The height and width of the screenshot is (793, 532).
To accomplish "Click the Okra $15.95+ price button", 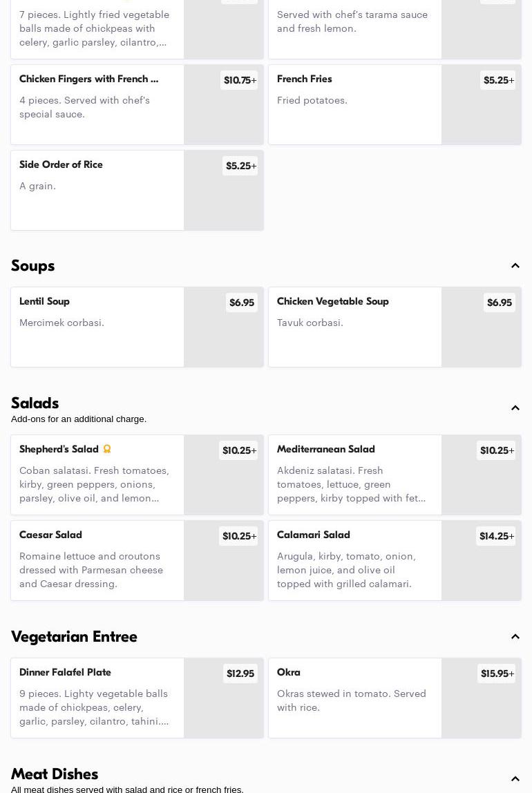I will coord(497,673).
